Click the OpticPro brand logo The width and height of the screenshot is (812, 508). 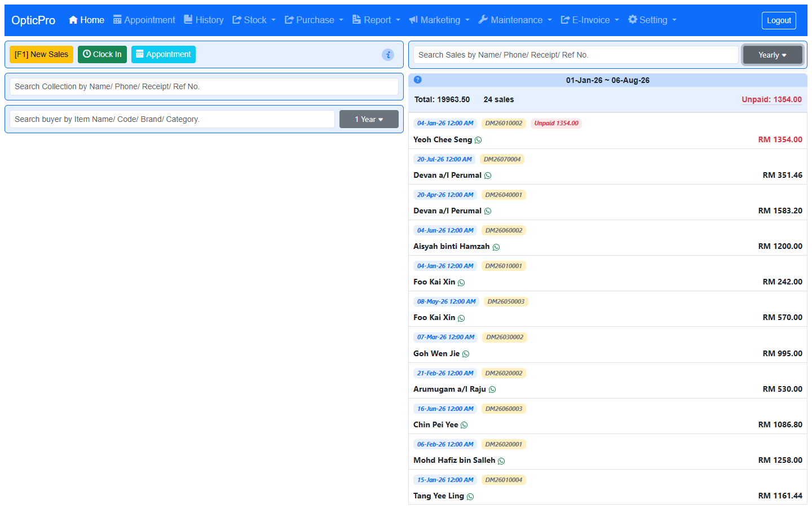click(33, 20)
